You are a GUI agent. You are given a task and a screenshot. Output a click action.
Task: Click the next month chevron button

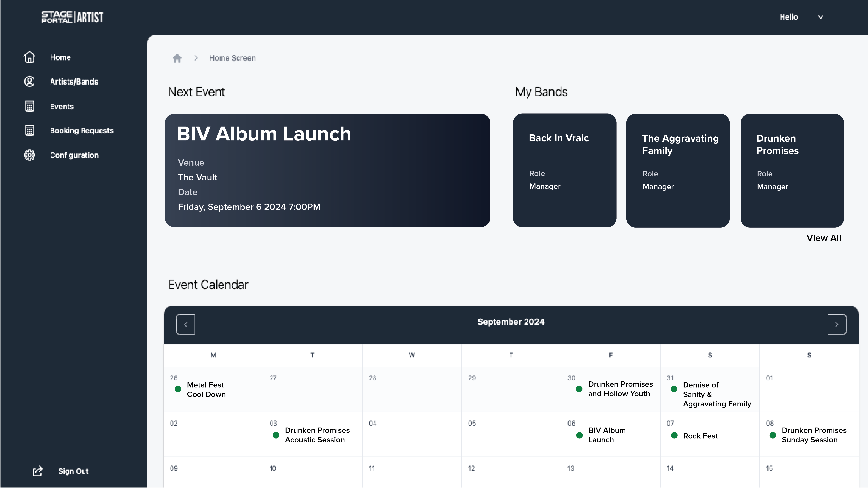[837, 324]
